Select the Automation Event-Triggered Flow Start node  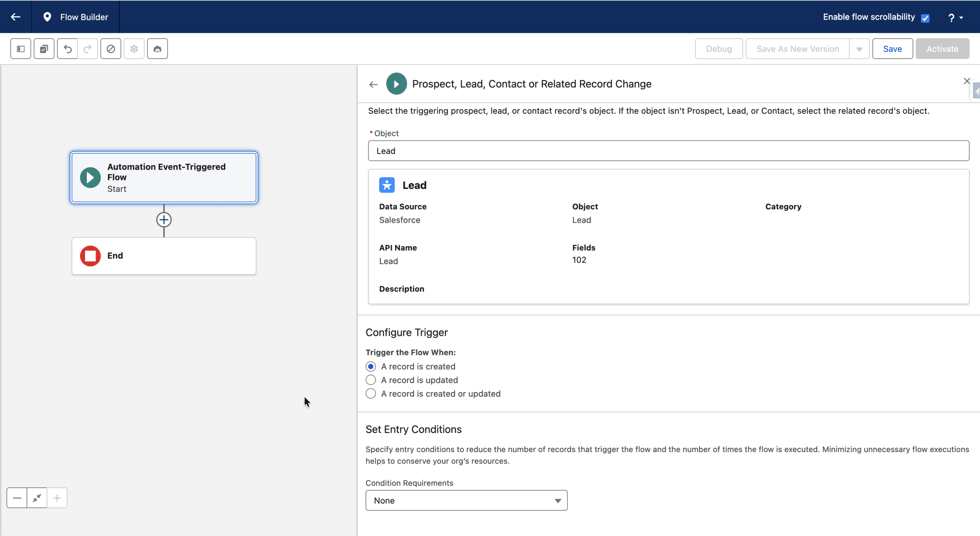(x=164, y=177)
